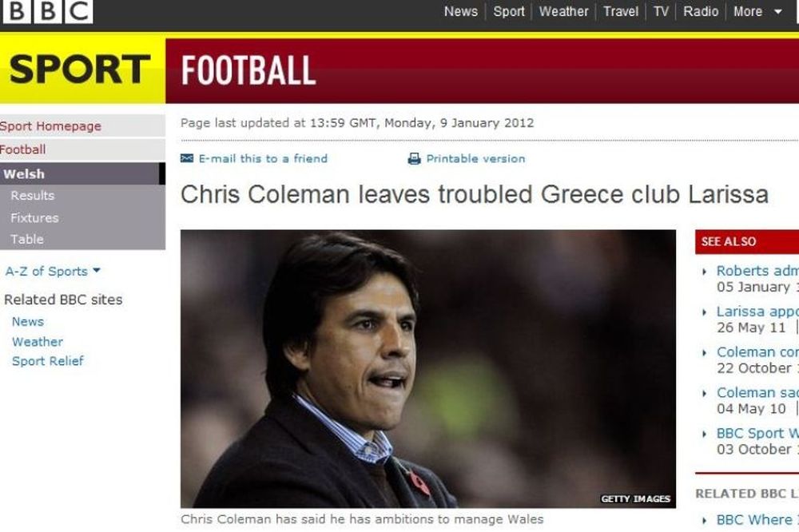The image size is (799, 532).
Task: Click the BBC logo blocks
Action: click(47, 11)
